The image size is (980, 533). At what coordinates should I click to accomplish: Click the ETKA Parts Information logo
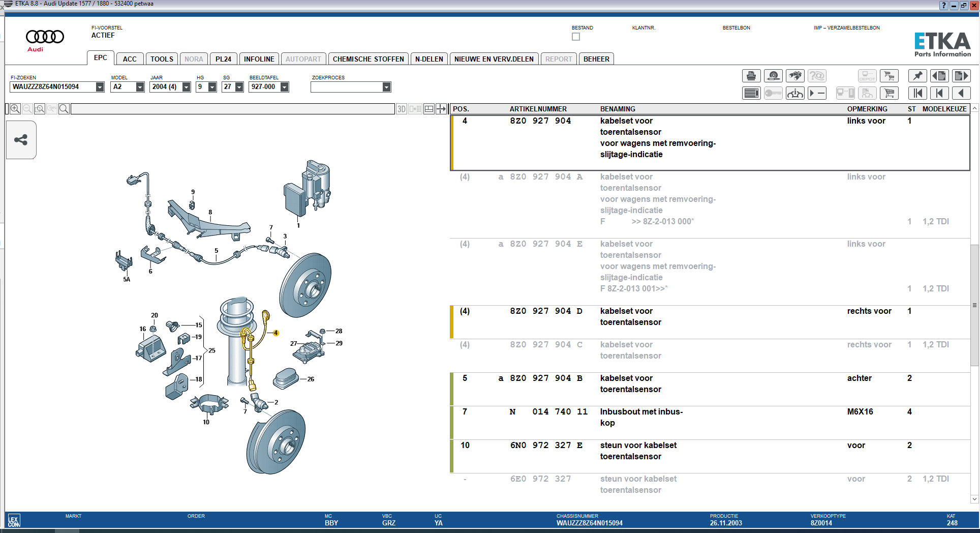click(x=942, y=44)
